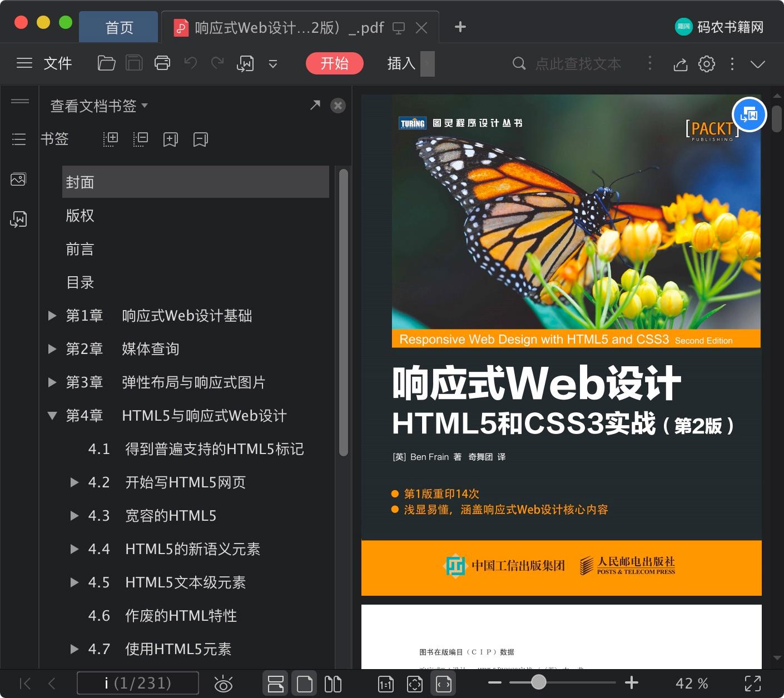Collapse 第4章 HTML5与响应式Web设计
Image resolution: width=784 pixels, height=698 pixels.
point(52,416)
